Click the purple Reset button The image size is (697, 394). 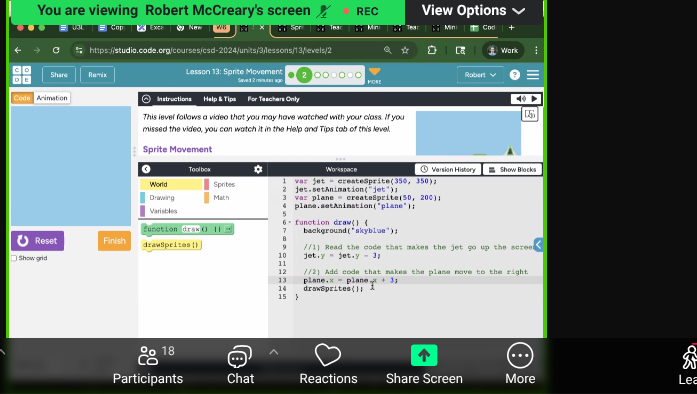click(38, 241)
